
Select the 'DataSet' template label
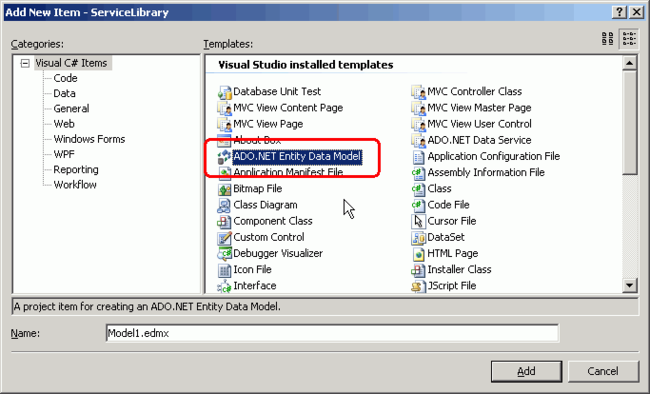(x=446, y=237)
